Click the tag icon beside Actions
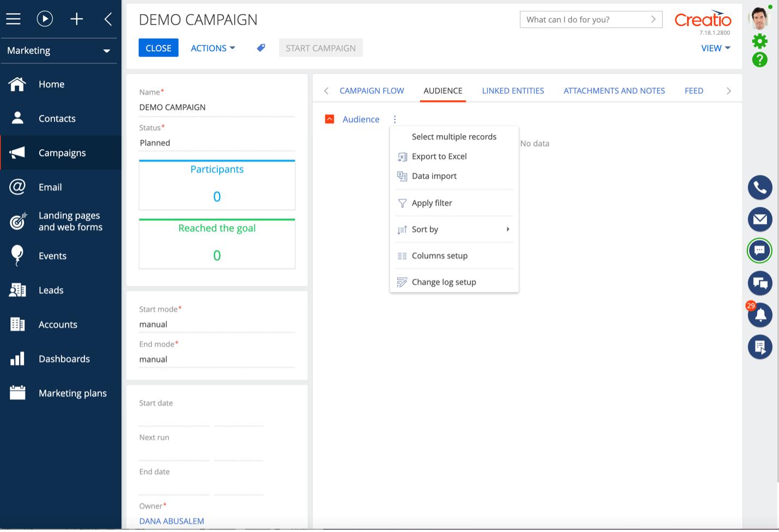Screen dimensions: 779x532 (x=261, y=48)
